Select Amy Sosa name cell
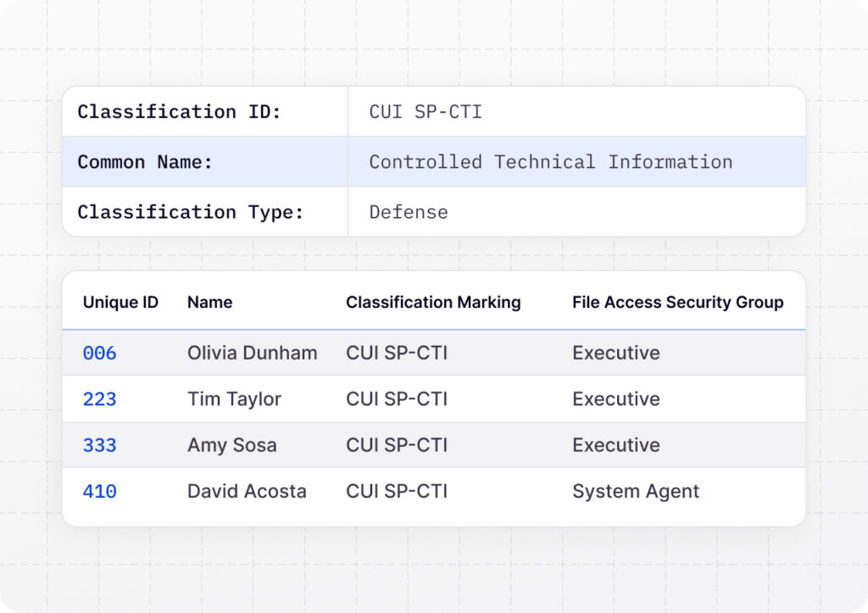Viewport: 868px width, 613px height. [x=231, y=445]
